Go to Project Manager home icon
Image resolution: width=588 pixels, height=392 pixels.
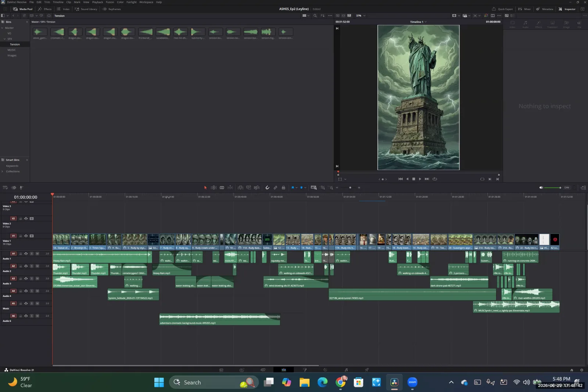click(571, 370)
